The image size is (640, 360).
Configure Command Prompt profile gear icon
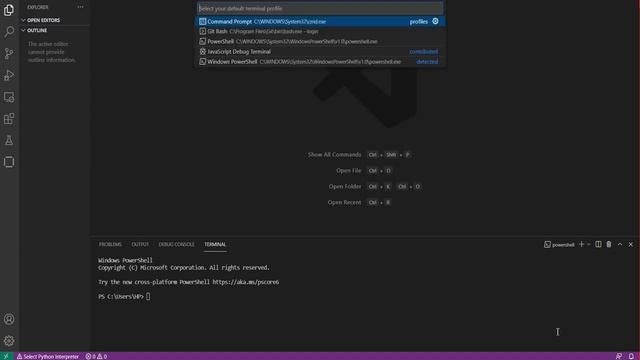tap(436, 21)
